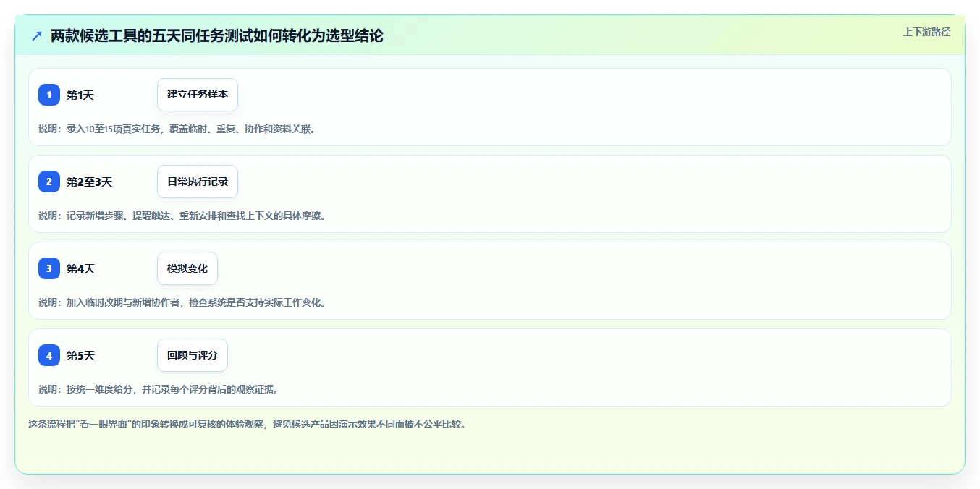Click the 第2至3天 label

pyautogui.click(x=90, y=182)
